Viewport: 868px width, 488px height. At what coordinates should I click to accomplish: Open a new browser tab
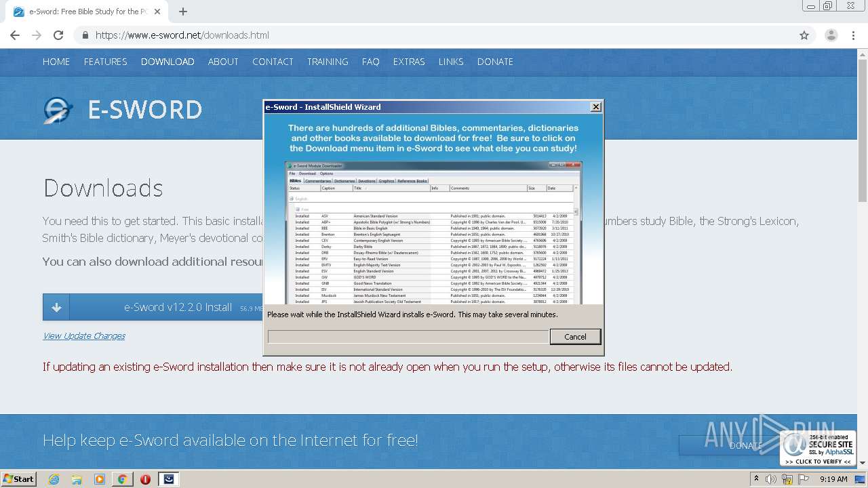coord(183,12)
